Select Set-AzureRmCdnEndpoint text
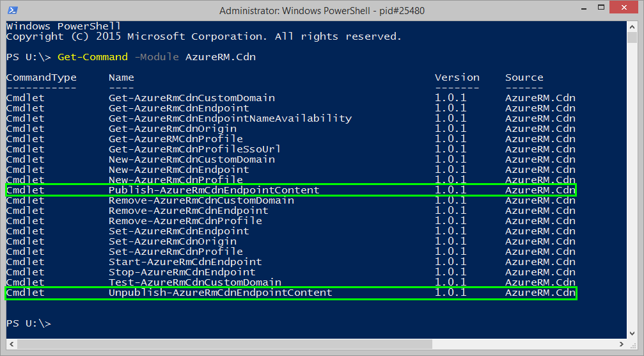 click(x=178, y=231)
